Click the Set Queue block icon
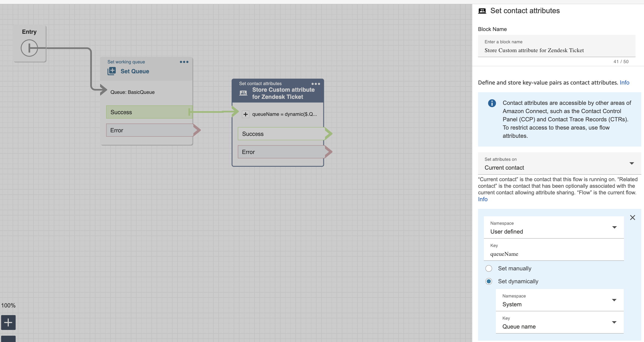Viewport: 644px width, 342px height. [112, 71]
